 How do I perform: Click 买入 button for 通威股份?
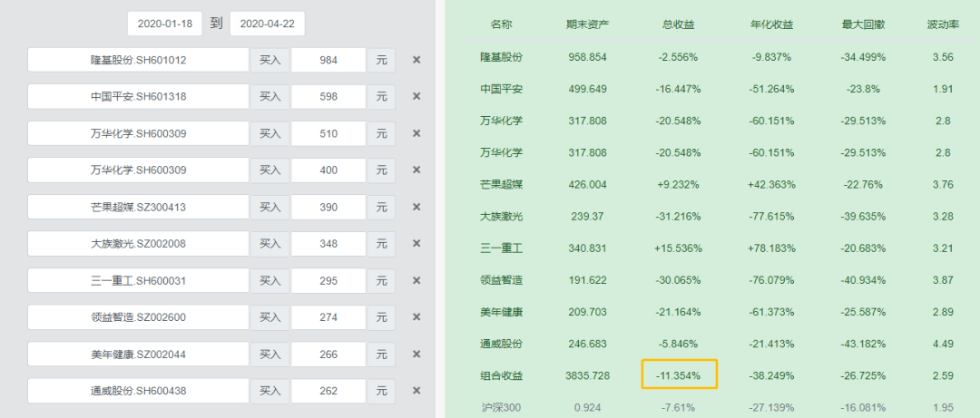pyautogui.click(x=270, y=391)
